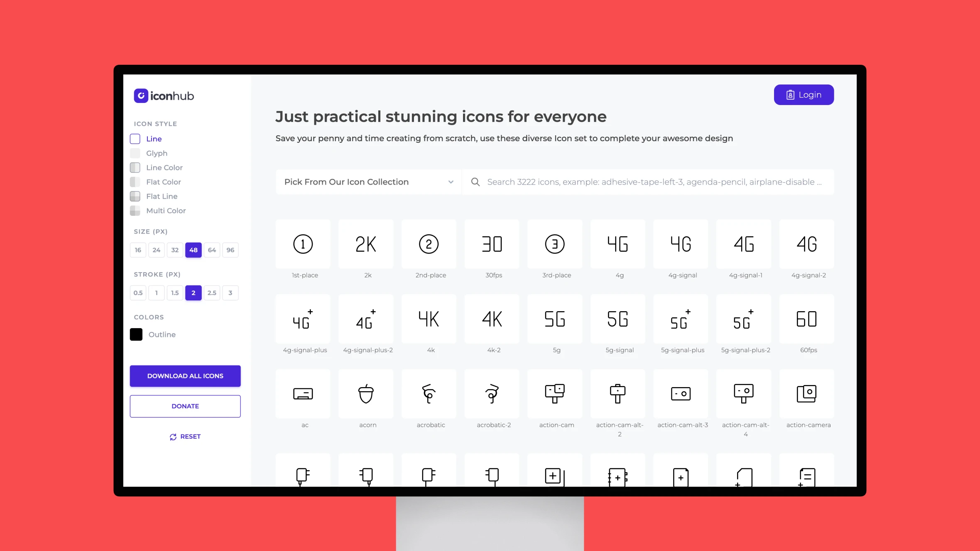Viewport: 980px width, 551px height.
Task: Click the DOWNLOAD ALL ICONS button
Action: pos(185,376)
